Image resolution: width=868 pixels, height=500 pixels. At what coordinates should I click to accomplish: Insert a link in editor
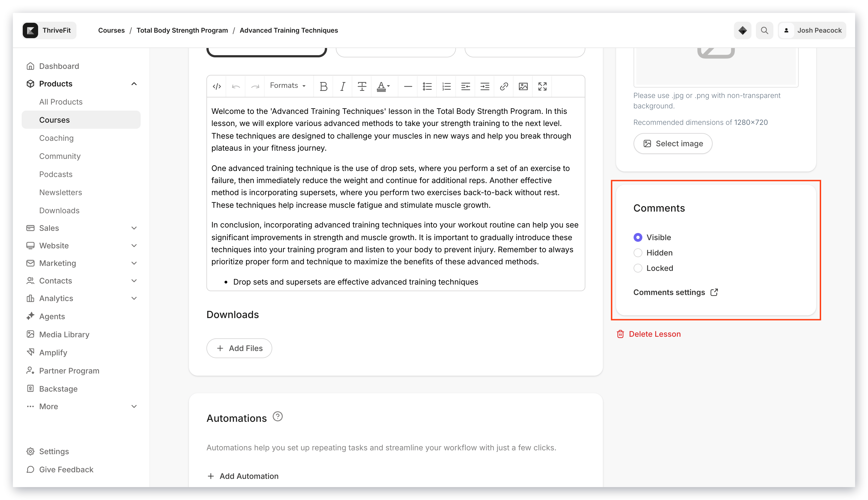point(504,86)
